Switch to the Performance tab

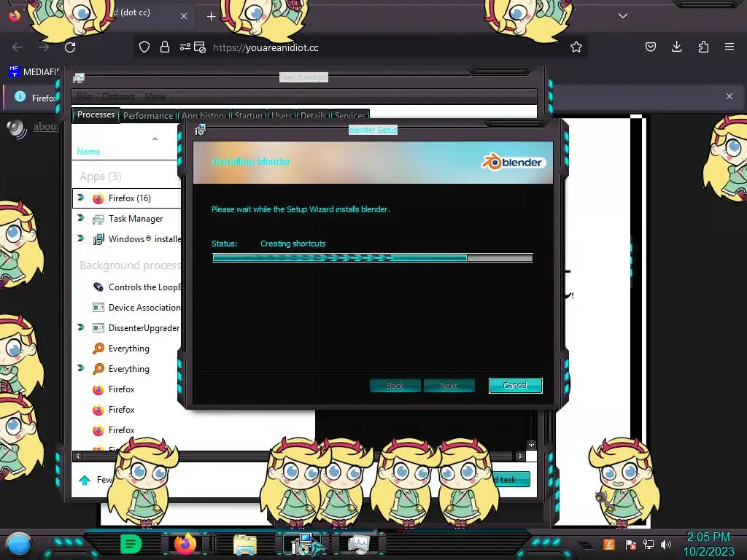[148, 116]
